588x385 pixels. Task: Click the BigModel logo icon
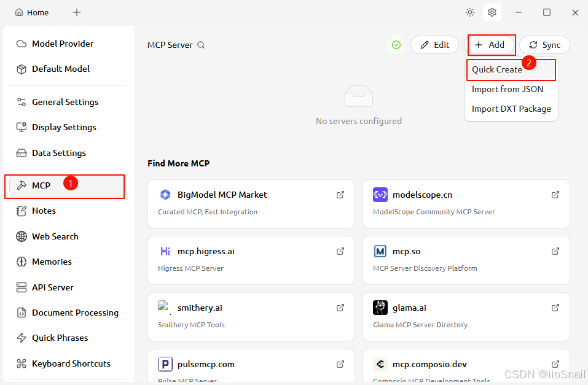(x=165, y=195)
